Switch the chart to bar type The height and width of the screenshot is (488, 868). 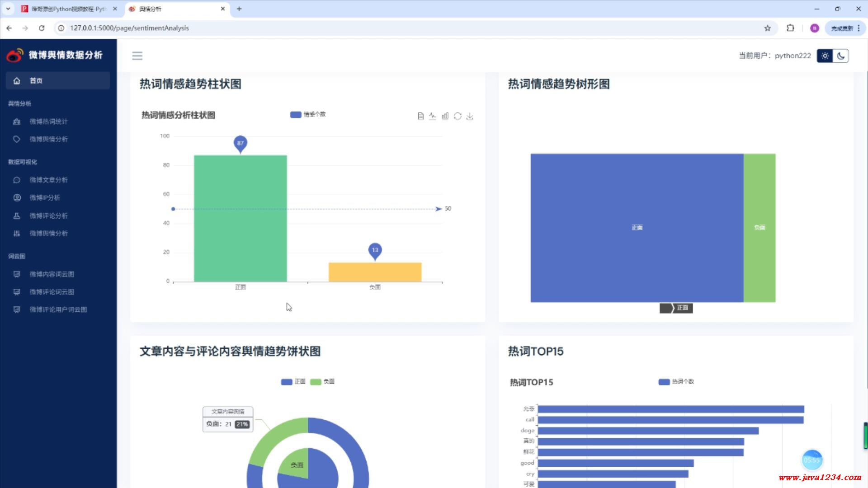pyautogui.click(x=445, y=116)
